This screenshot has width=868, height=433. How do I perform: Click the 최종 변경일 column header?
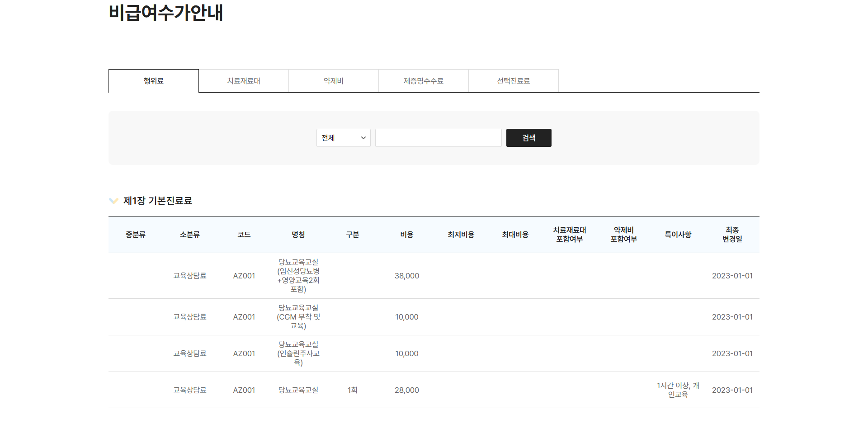[732, 235]
